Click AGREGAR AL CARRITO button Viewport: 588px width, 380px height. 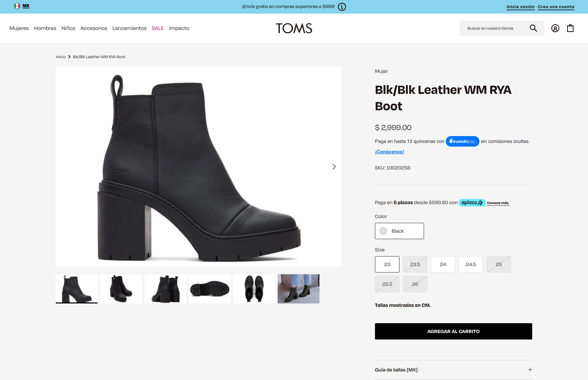click(453, 331)
